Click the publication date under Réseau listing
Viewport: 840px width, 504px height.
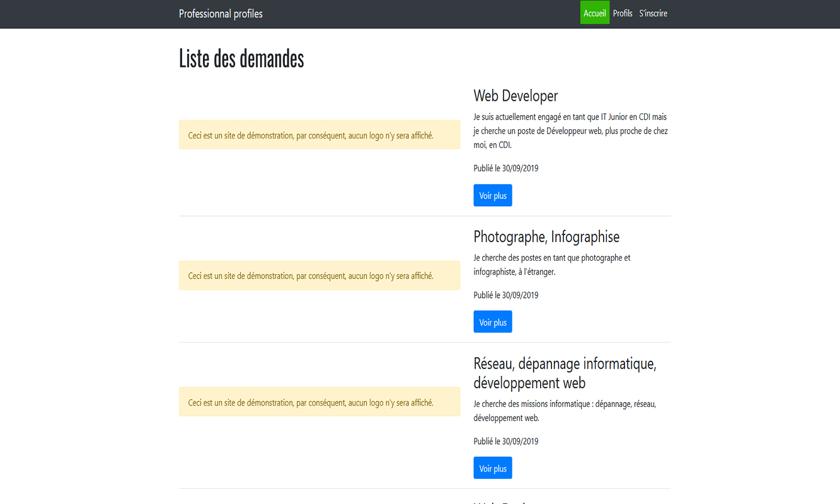pyautogui.click(x=505, y=441)
